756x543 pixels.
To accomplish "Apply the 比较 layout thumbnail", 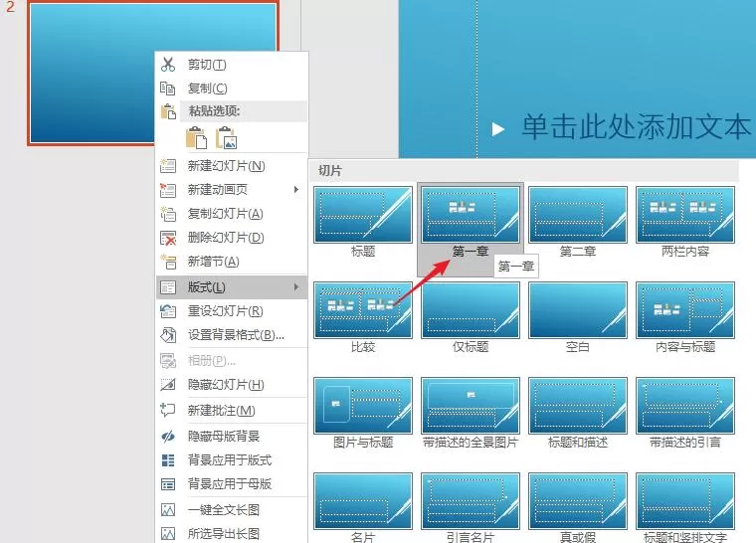I will tap(363, 310).
